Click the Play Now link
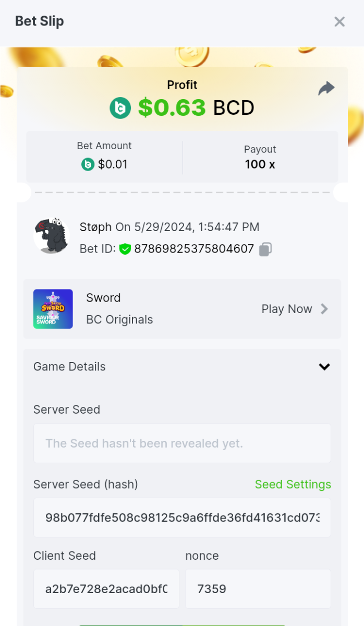Screen dimensions: 364x626 (x=287, y=309)
